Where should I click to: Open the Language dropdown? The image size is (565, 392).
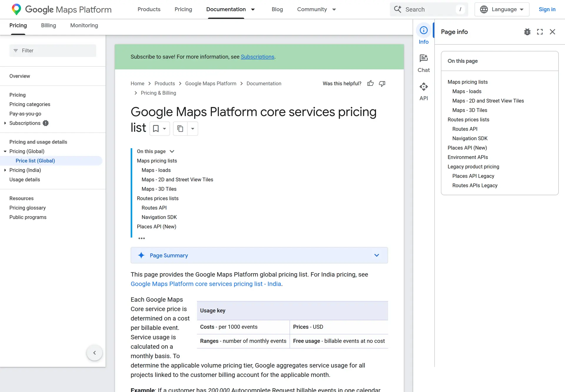(x=502, y=9)
